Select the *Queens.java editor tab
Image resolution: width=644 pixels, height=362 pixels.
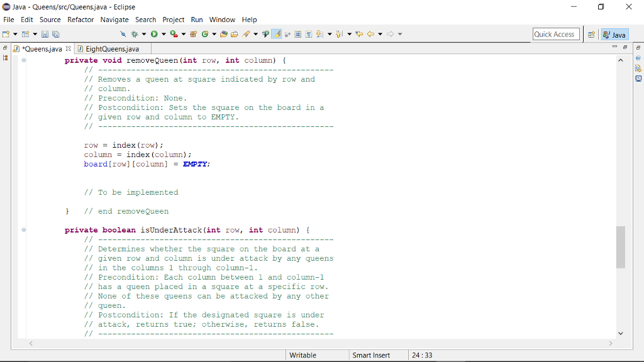(42, 49)
